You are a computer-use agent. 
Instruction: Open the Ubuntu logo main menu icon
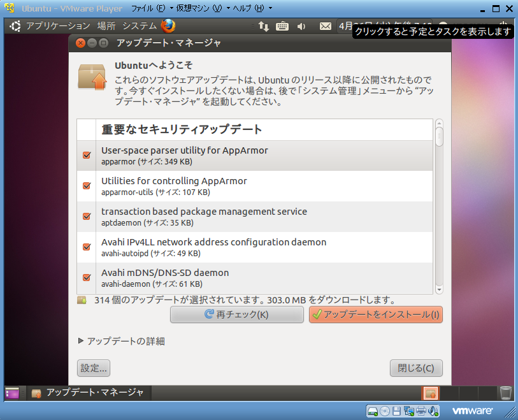15,25
